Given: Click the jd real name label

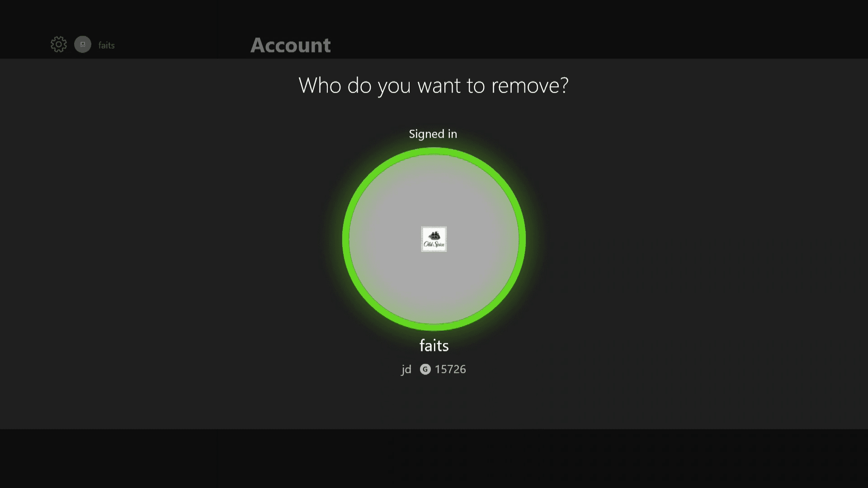Looking at the screenshot, I should coord(406,370).
